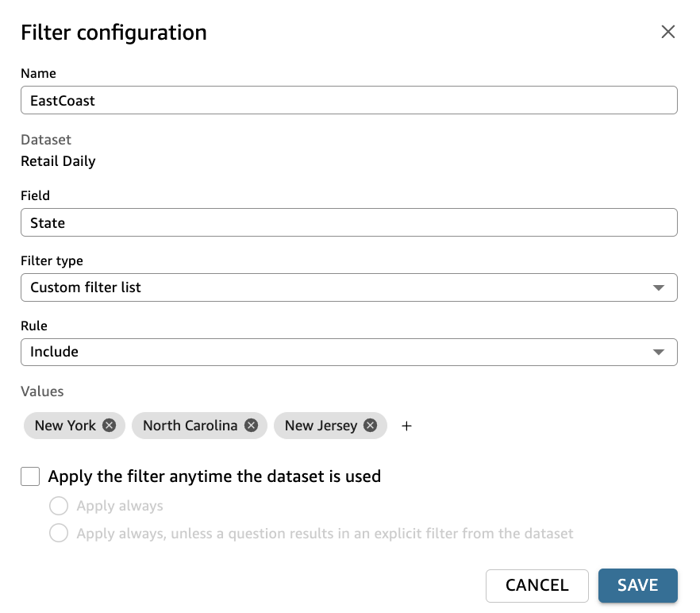Click the North Carolina value chip label

tap(190, 426)
